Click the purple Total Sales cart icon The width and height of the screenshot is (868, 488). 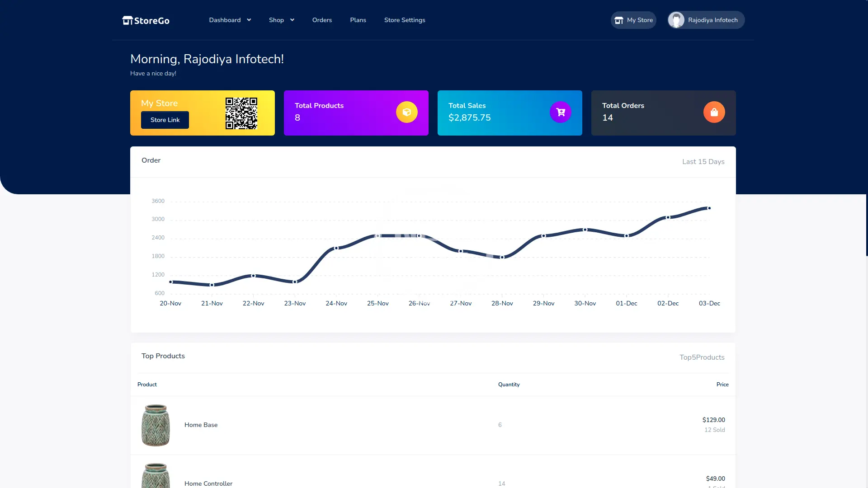[x=560, y=112]
